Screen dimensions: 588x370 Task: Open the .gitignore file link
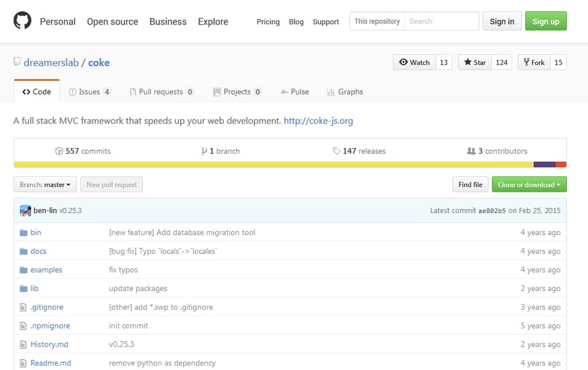coord(47,307)
